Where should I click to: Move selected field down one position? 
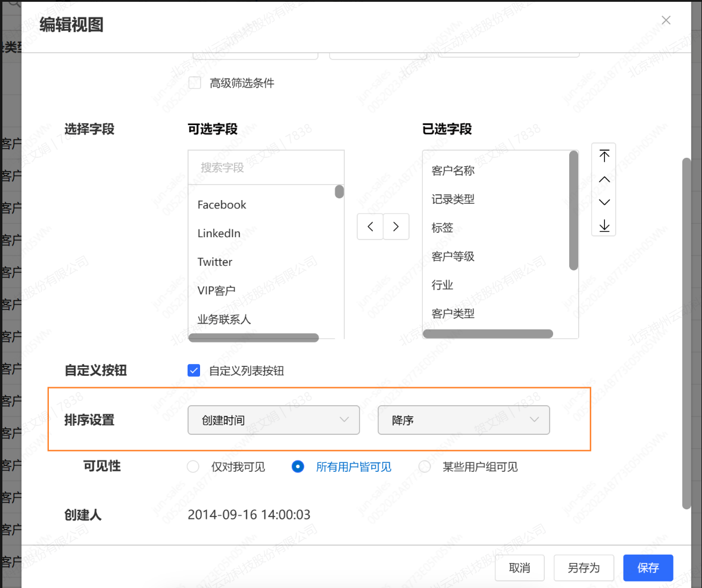click(x=604, y=203)
